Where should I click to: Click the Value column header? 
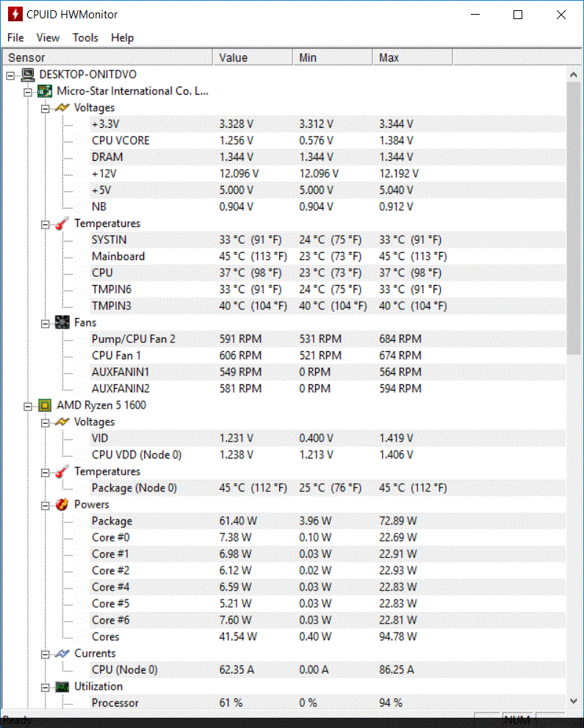click(x=253, y=57)
